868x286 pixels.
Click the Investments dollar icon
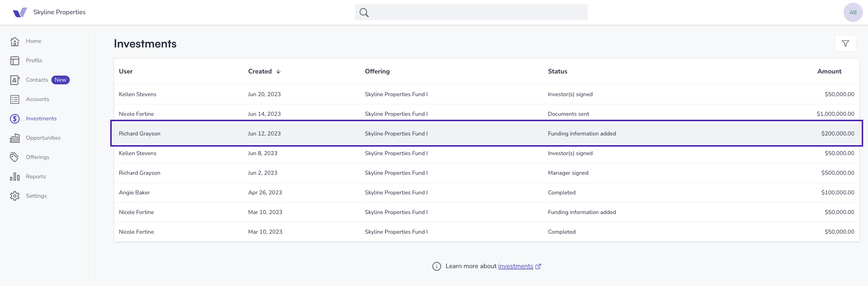[15, 119]
